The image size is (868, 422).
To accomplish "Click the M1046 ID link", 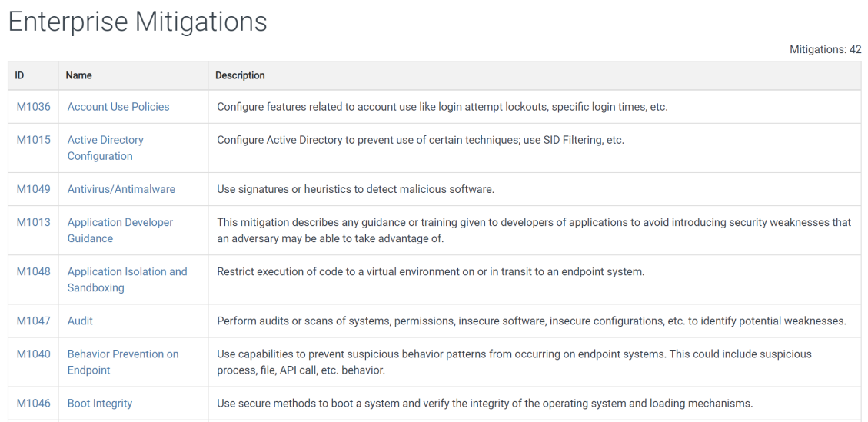I will click(33, 404).
